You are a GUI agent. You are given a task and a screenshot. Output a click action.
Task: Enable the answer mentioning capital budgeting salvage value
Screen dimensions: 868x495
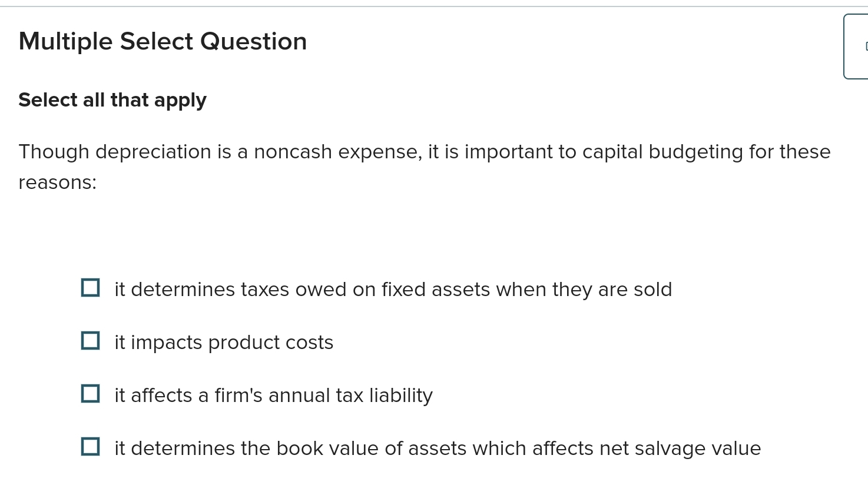click(x=90, y=447)
